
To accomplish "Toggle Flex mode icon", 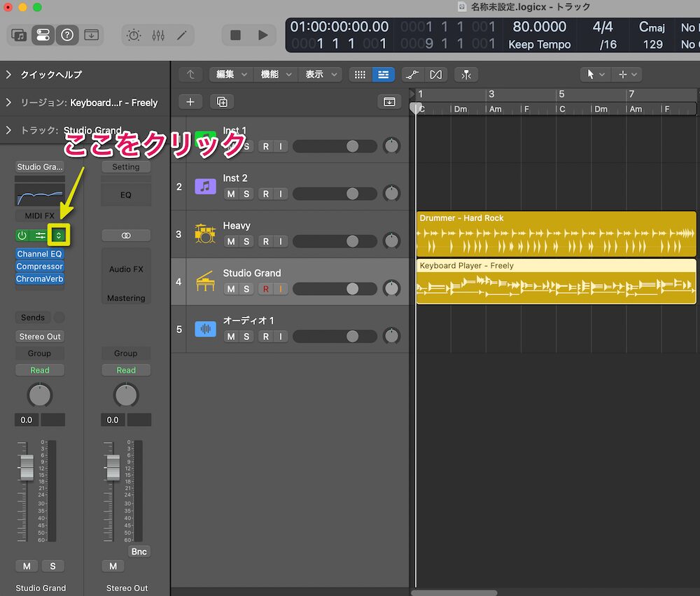I will [436, 74].
